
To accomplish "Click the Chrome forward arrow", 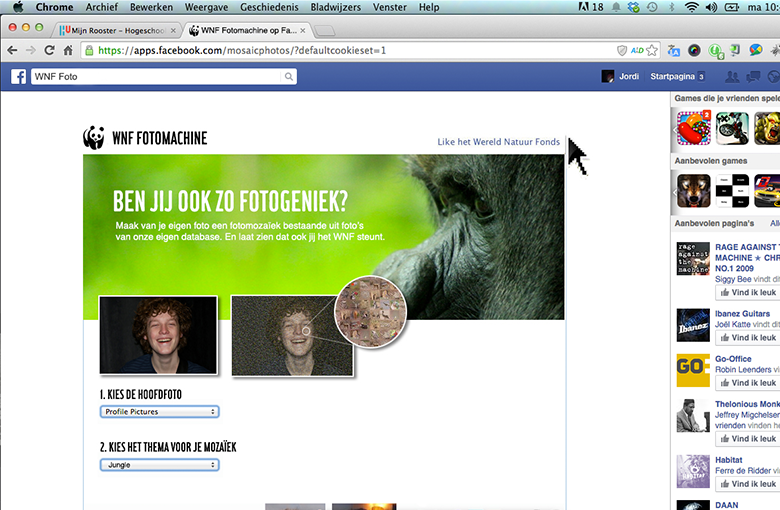I will click(31, 50).
